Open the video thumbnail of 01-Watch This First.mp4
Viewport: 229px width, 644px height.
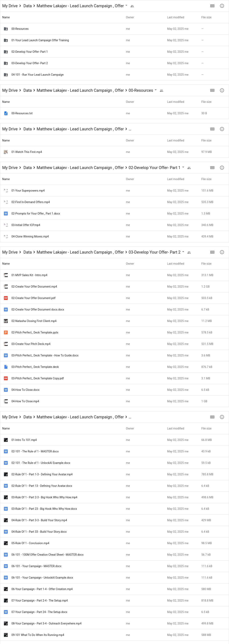6,152
